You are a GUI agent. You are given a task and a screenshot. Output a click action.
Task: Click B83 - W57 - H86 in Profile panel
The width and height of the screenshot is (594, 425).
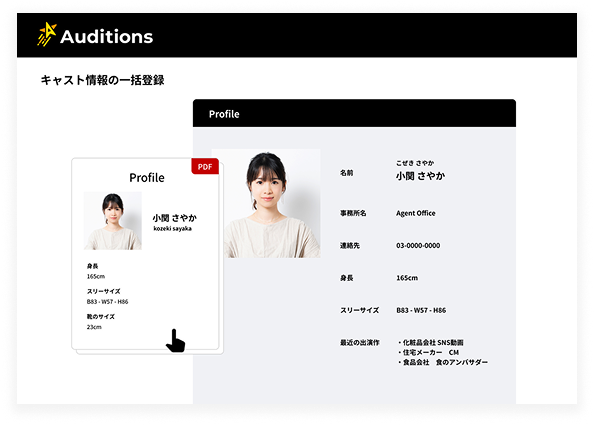pos(421,310)
